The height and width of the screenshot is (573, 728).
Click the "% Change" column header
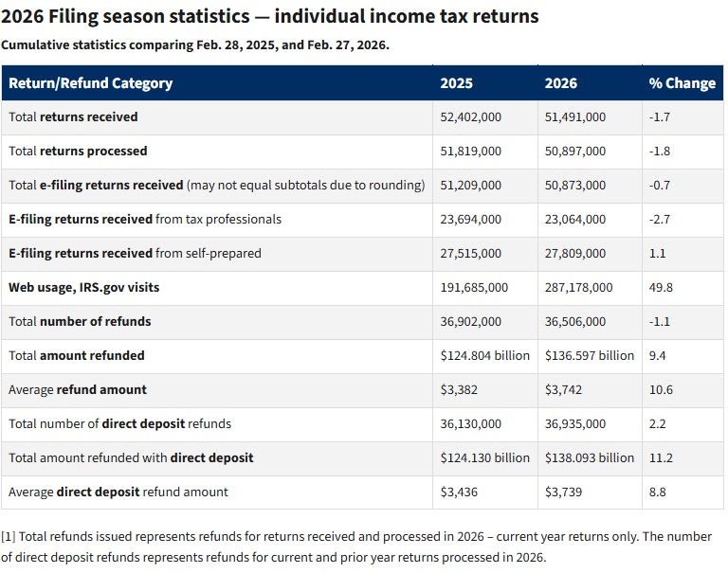point(682,83)
